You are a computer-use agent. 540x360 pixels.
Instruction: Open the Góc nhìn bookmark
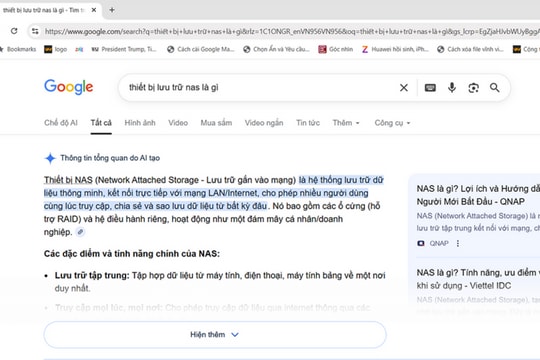point(336,49)
